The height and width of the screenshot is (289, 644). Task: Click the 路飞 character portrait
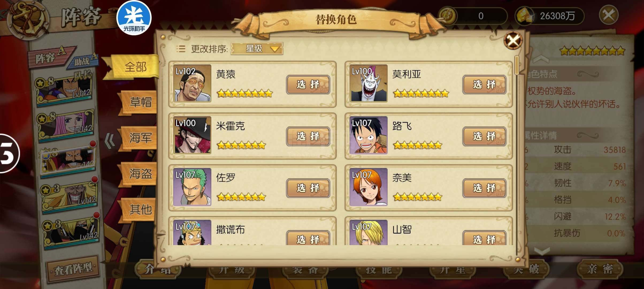click(x=368, y=135)
